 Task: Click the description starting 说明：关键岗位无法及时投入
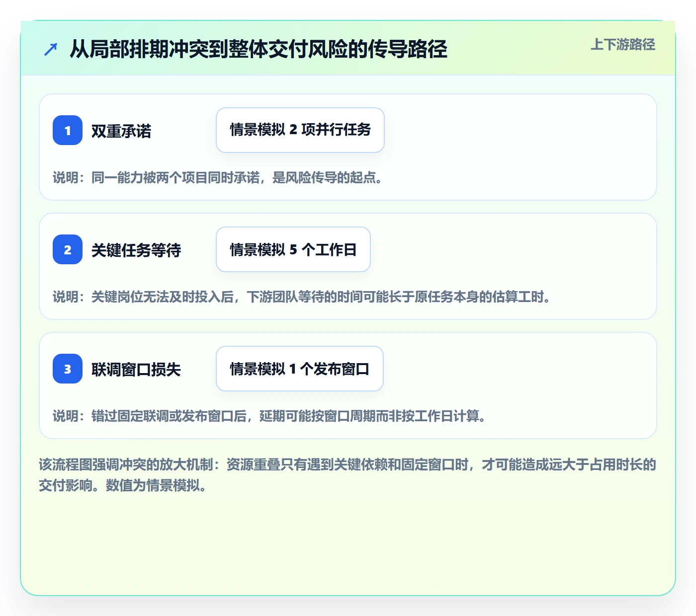tap(302, 297)
